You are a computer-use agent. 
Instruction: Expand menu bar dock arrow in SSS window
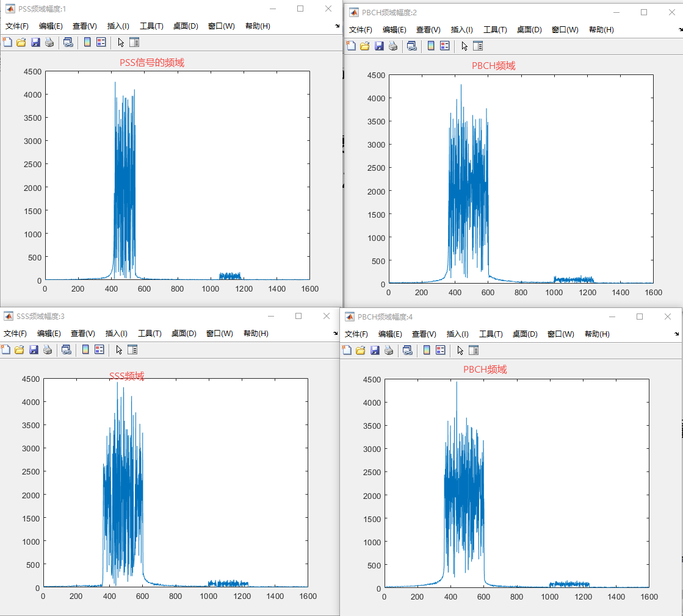[336, 334]
